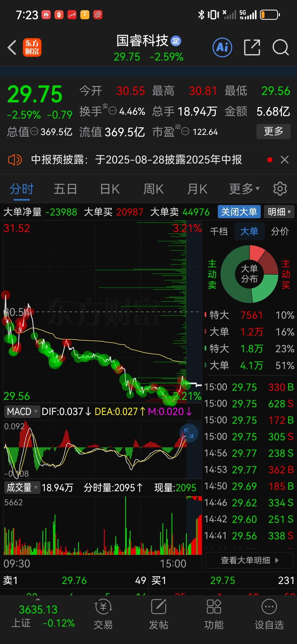The width and height of the screenshot is (297, 644).
Task: Open 明细 large order details
Action: point(279,212)
